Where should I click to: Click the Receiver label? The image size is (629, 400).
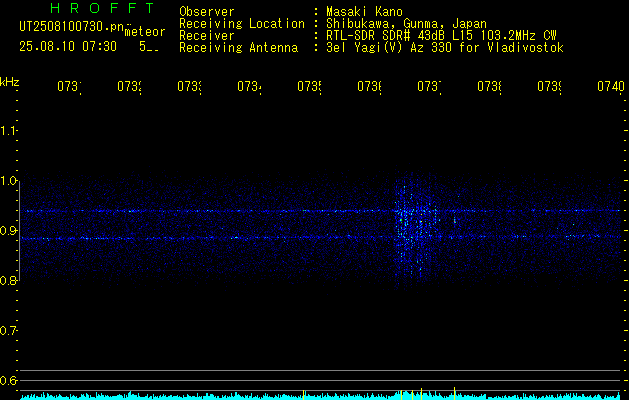pyautogui.click(x=207, y=36)
